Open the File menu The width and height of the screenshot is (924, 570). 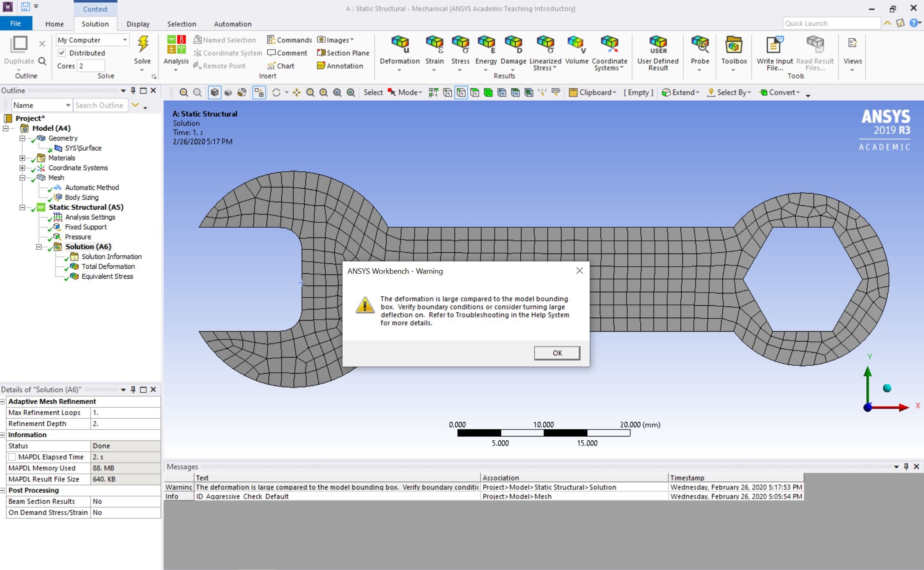click(x=16, y=23)
